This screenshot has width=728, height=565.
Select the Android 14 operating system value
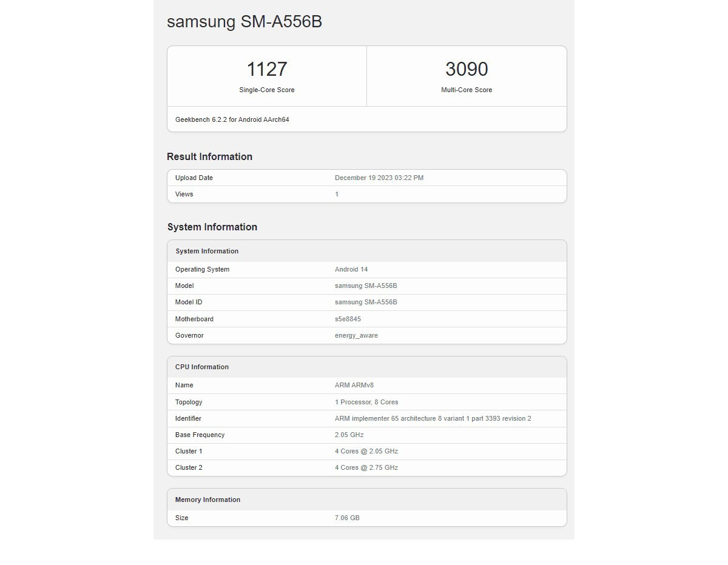351,269
